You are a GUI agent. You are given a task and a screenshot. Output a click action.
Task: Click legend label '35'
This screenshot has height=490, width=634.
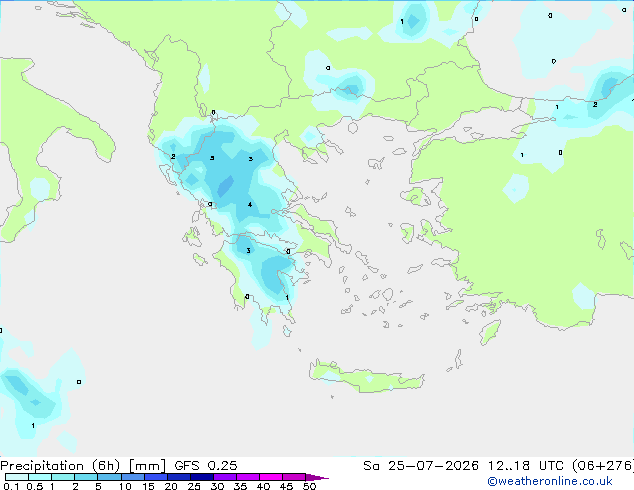[x=240, y=486]
